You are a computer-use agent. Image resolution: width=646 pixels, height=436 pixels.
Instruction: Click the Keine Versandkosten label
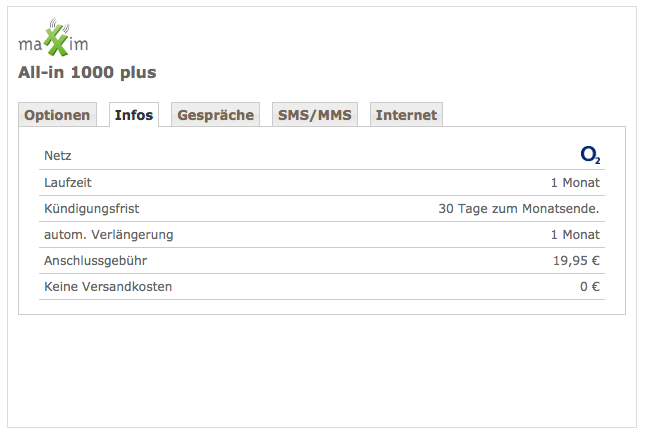coord(108,286)
